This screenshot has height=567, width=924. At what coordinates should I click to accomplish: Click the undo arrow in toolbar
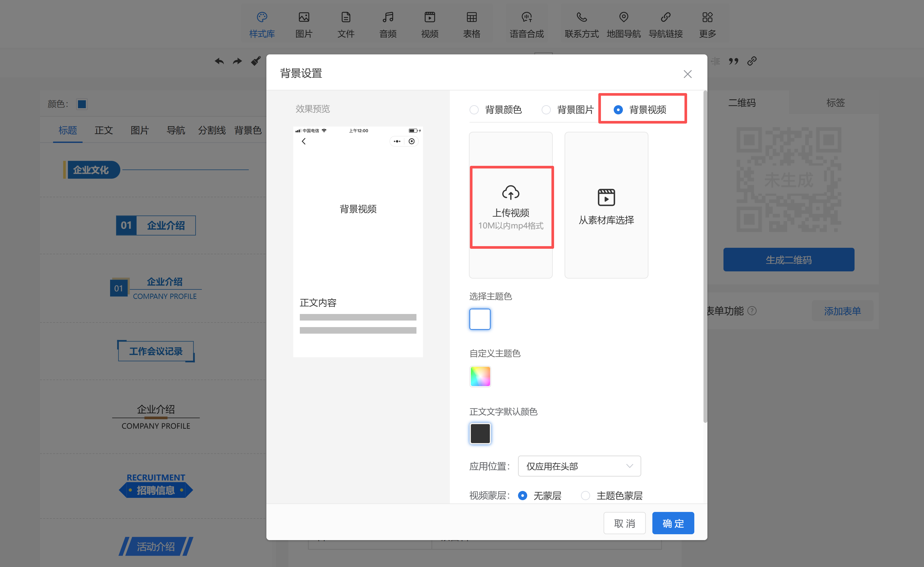[x=220, y=61]
